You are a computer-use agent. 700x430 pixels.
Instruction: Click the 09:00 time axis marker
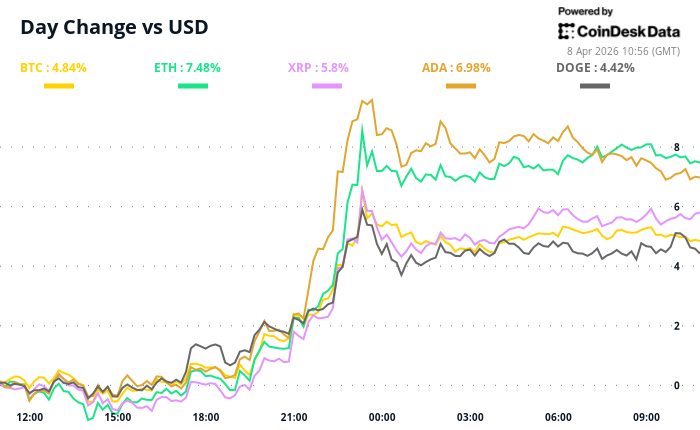[x=646, y=417]
